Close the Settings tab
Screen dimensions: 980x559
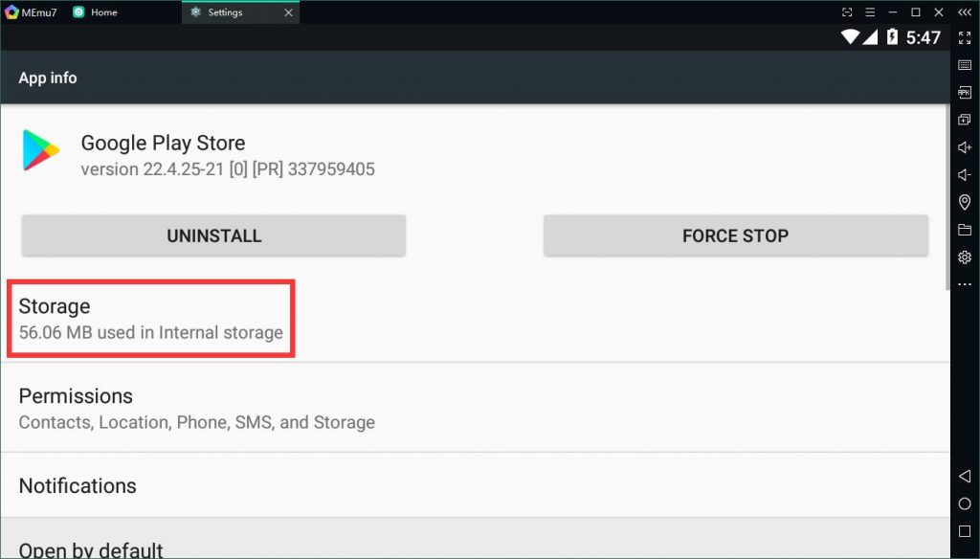pyautogui.click(x=288, y=12)
